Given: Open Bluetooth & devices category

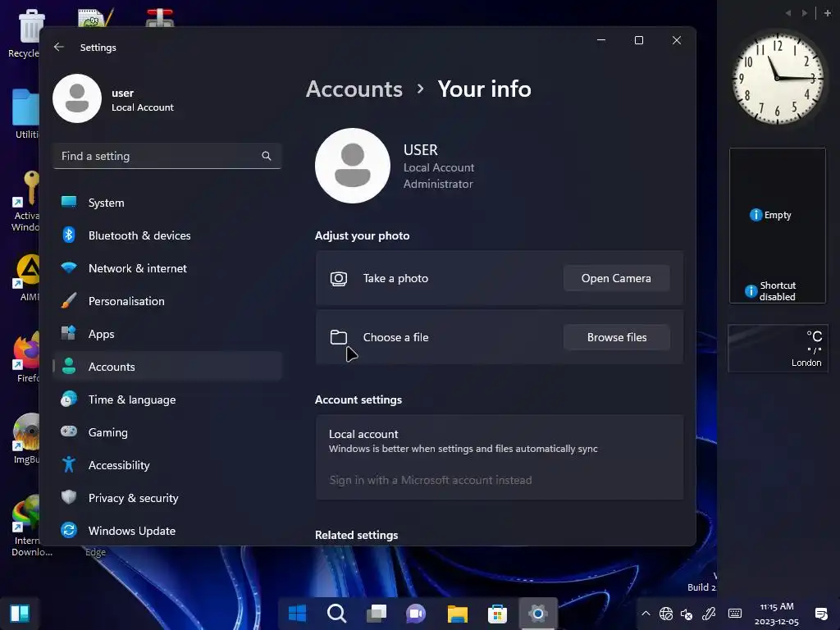Looking at the screenshot, I should pyautogui.click(x=167, y=235).
